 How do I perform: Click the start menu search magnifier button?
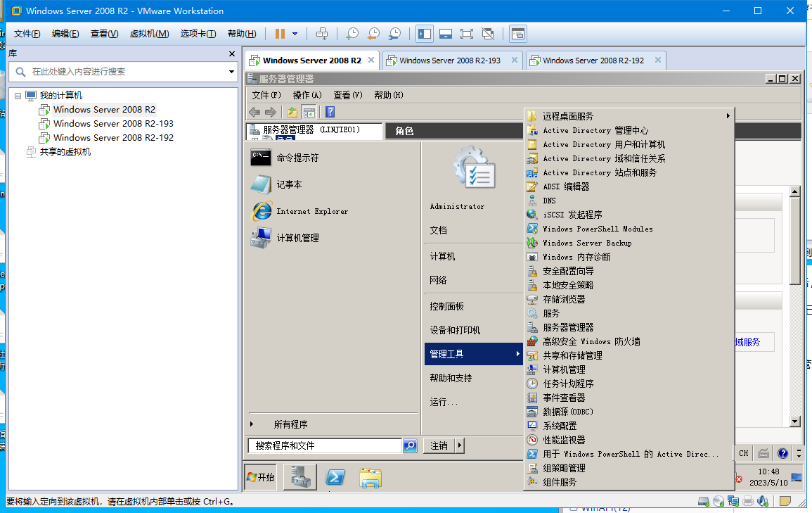pos(410,445)
